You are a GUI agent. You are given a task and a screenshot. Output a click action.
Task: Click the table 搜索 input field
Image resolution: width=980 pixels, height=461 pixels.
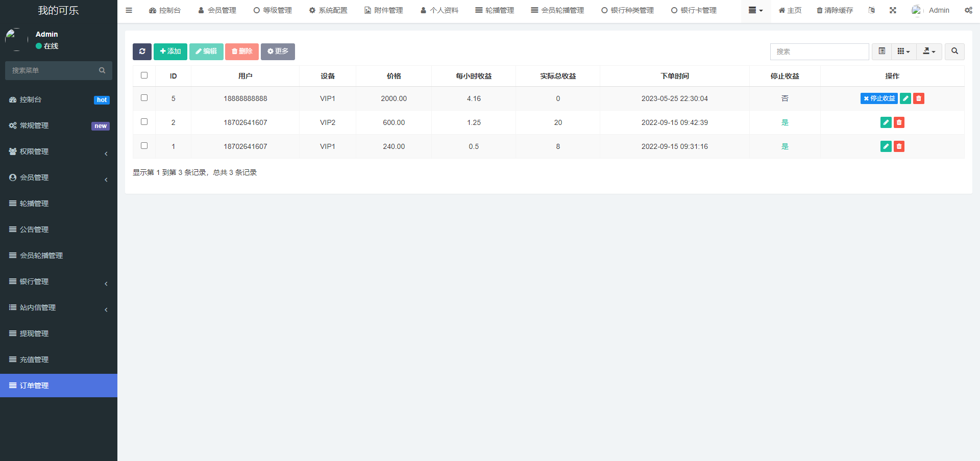click(819, 52)
